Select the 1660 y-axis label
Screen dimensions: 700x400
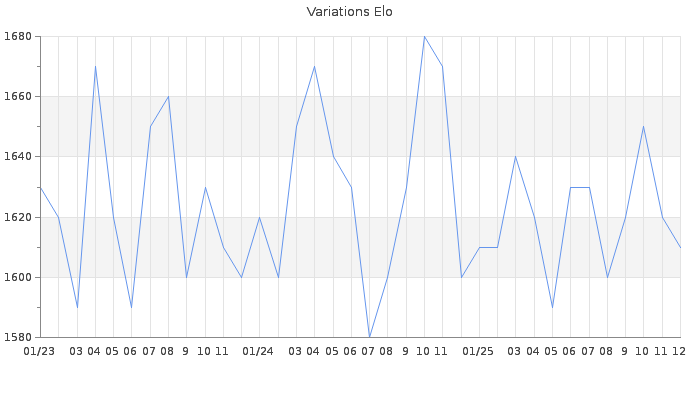(19, 97)
